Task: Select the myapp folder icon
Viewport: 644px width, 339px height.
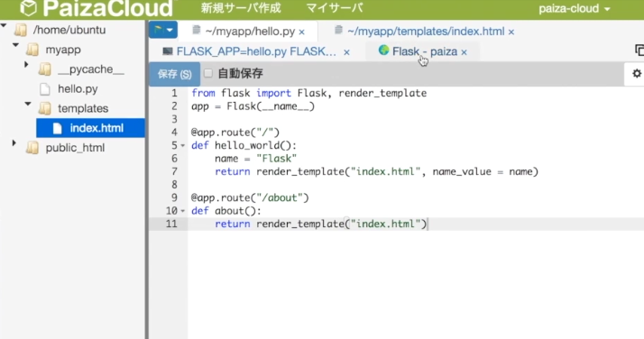Action: tap(32, 50)
